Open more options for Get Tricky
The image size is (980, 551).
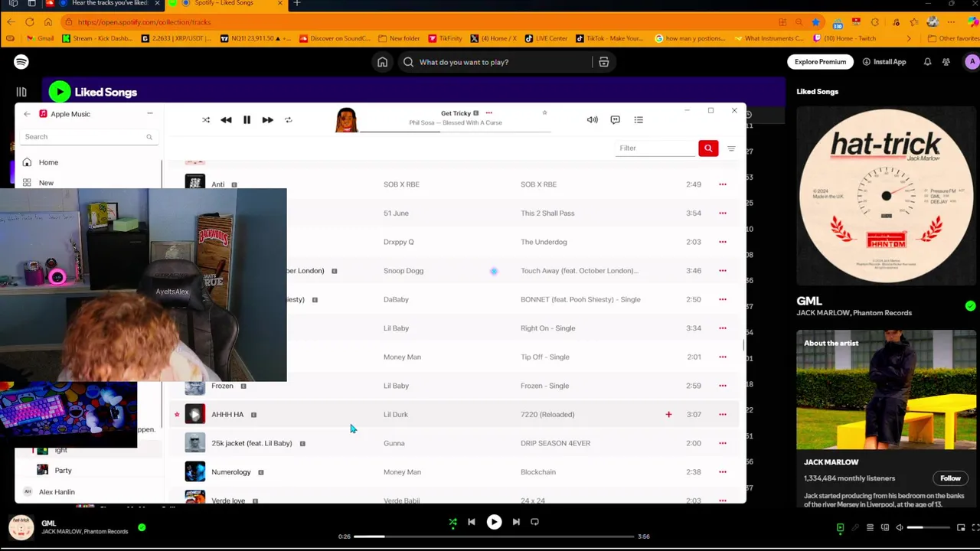click(488, 113)
